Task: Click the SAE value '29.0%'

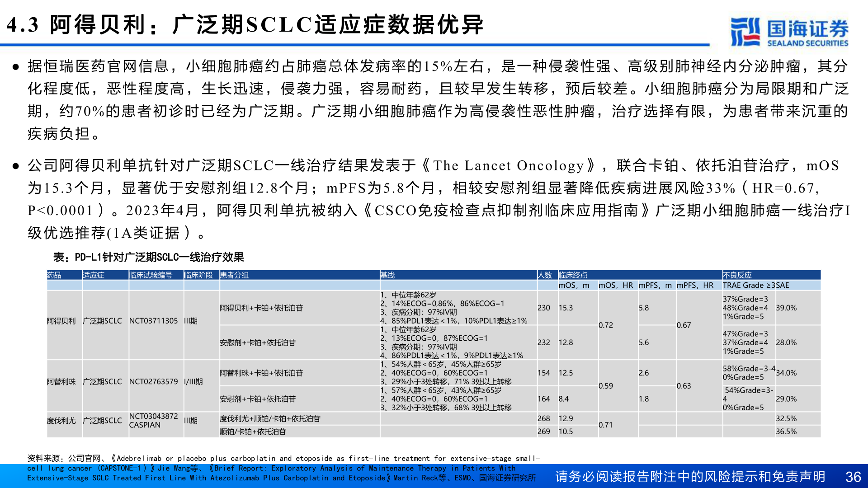Action: click(787, 399)
